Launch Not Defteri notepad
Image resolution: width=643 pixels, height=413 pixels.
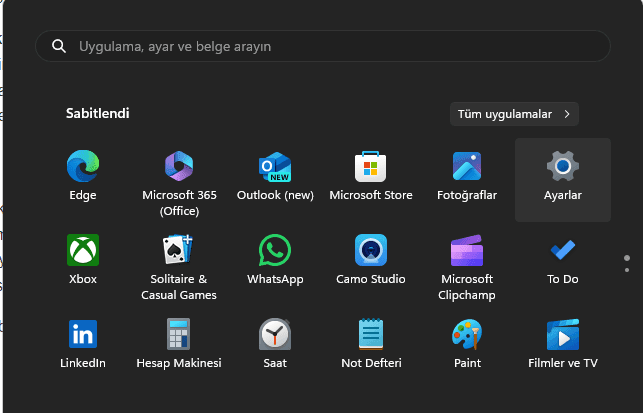[371, 344]
